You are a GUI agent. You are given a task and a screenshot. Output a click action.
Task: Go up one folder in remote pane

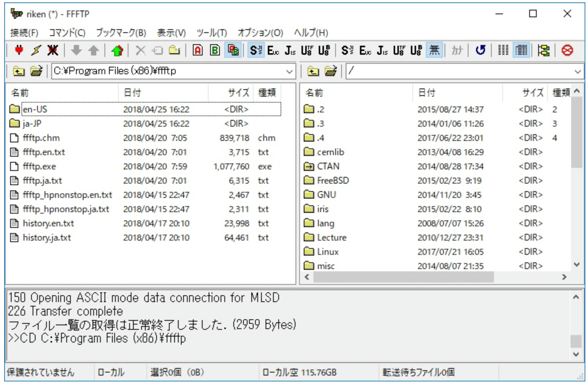[313, 71]
